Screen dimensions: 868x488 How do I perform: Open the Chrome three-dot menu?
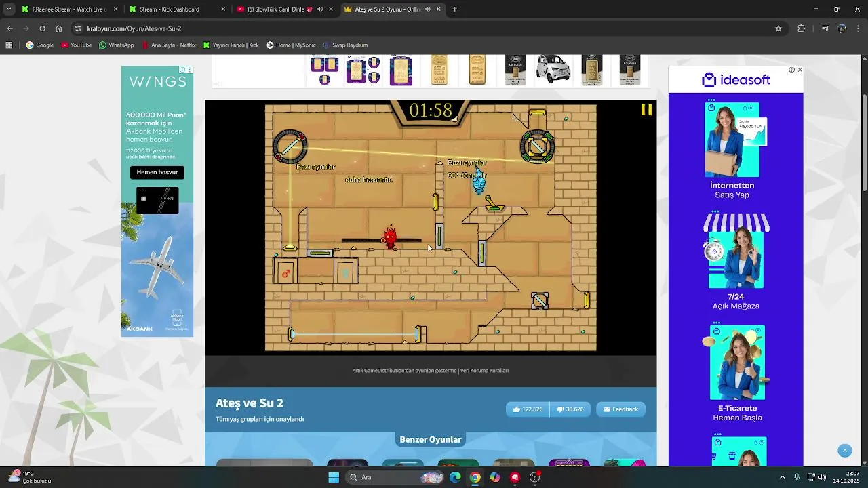pos(859,28)
